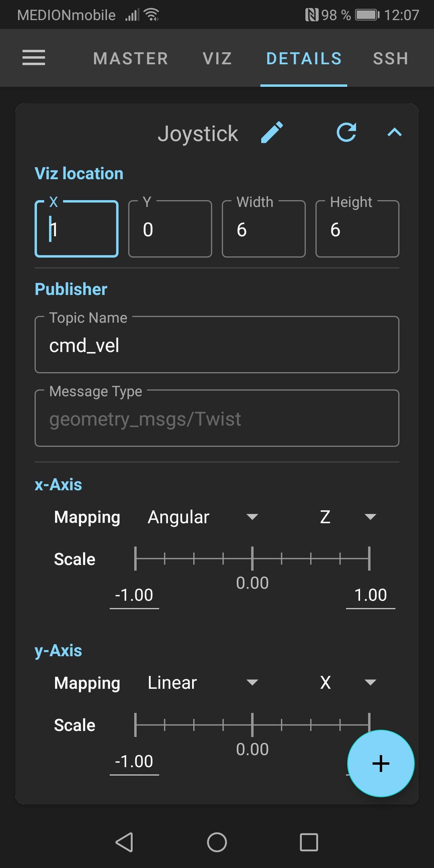Switch to the MASTER tab

pyautogui.click(x=131, y=59)
